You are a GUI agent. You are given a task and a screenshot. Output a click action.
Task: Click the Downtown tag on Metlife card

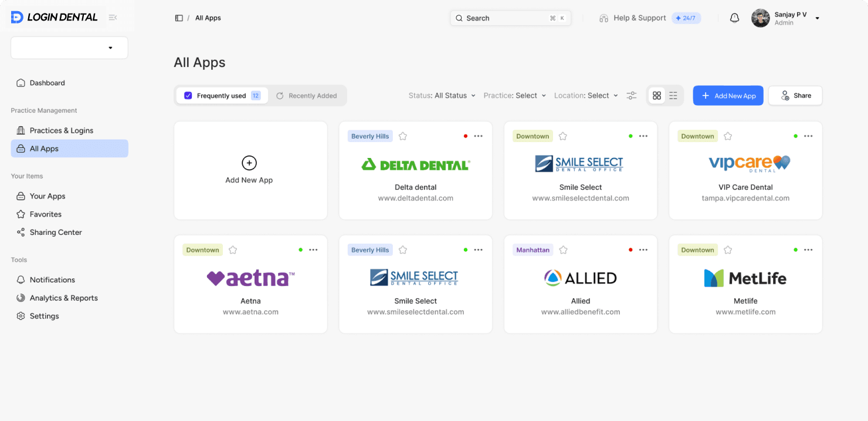point(697,250)
